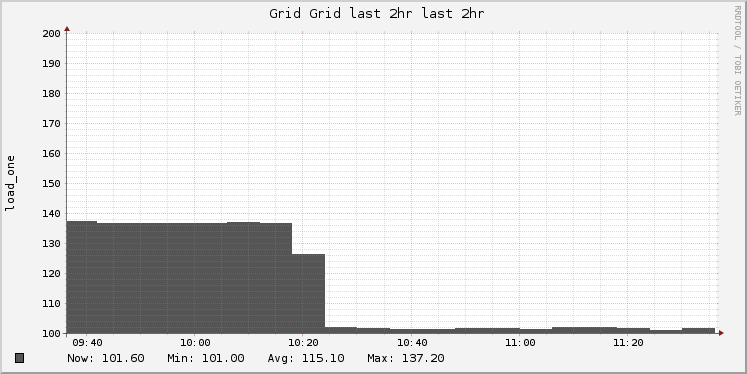The height and width of the screenshot is (374, 747).
Task: Click the 11:00 time axis label
Action: [520, 343]
